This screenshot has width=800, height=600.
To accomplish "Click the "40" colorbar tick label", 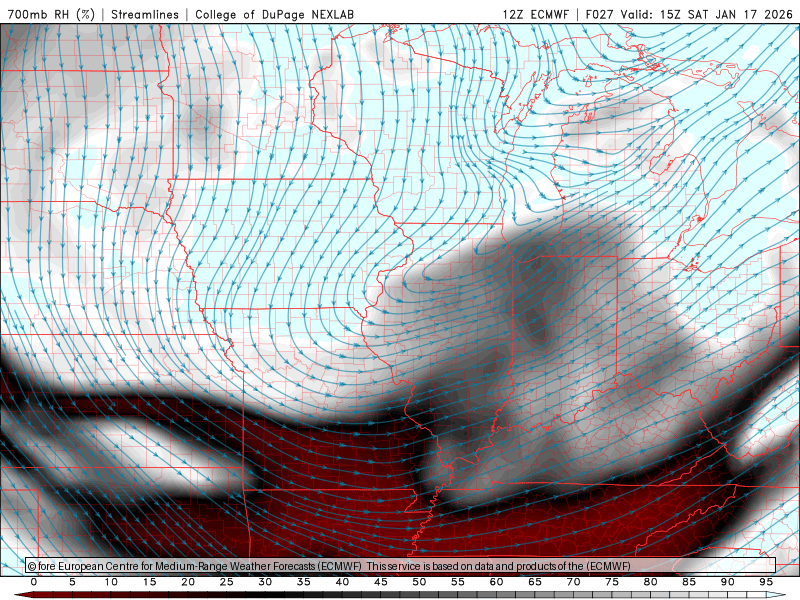I will click(342, 582).
